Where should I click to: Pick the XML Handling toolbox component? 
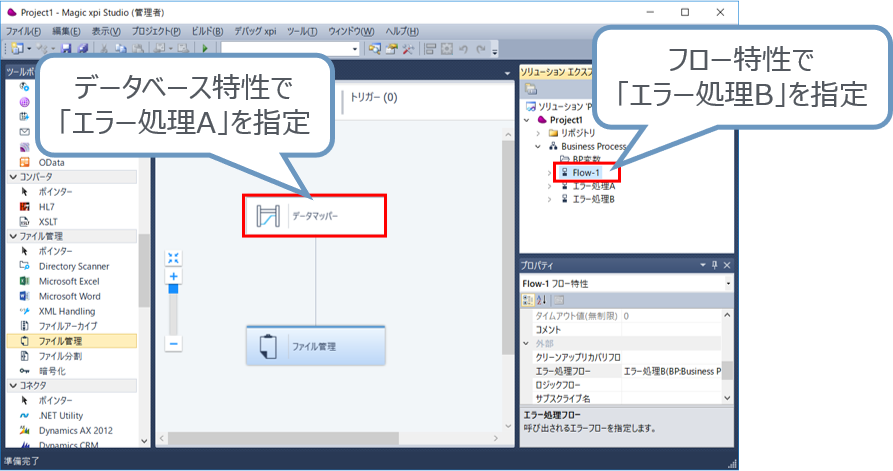coord(66,311)
